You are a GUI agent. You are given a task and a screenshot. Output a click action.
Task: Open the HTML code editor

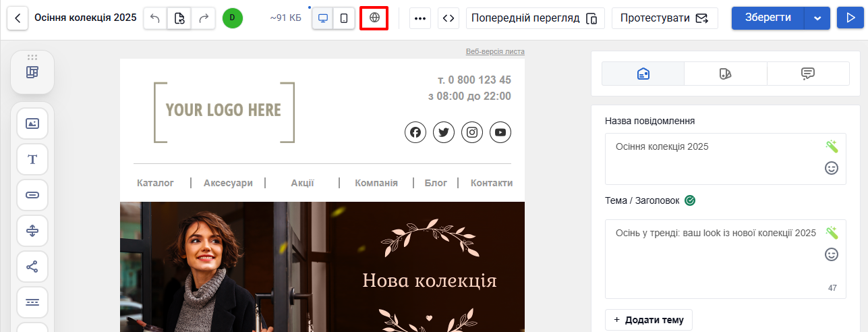pyautogui.click(x=449, y=18)
